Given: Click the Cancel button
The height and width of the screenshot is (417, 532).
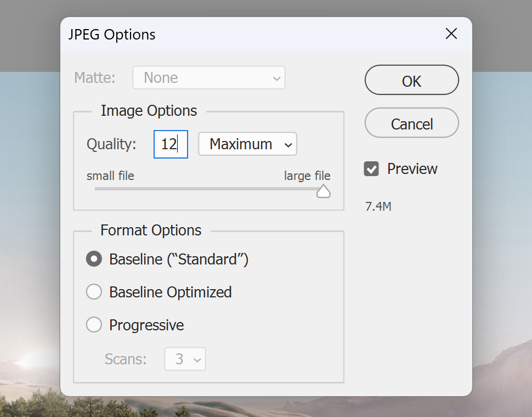Looking at the screenshot, I should [411, 123].
